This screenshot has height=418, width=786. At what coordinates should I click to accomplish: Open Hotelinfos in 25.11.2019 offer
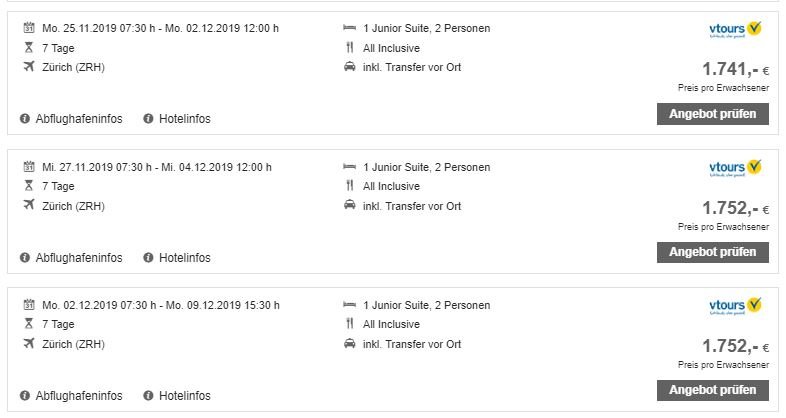click(x=184, y=119)
